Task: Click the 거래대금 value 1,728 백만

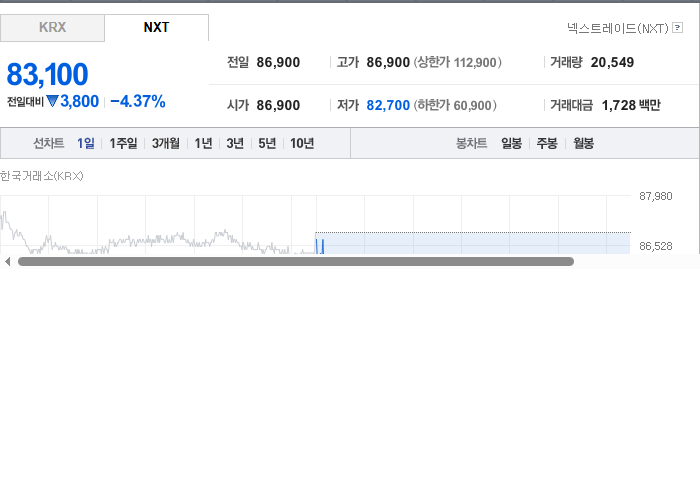Action: coord(631,105)
